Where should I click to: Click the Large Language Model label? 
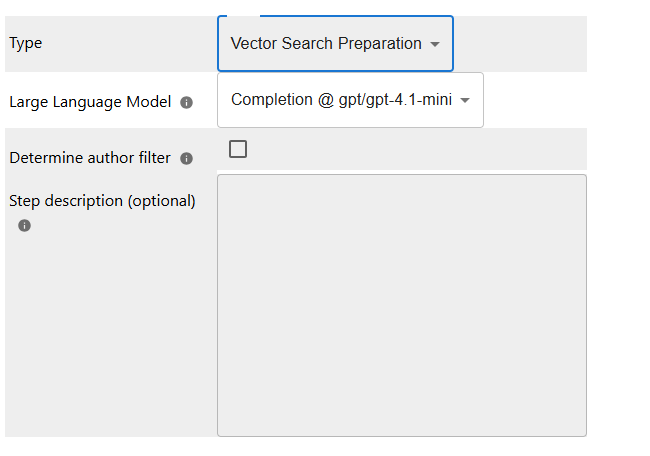pos(90,101)
